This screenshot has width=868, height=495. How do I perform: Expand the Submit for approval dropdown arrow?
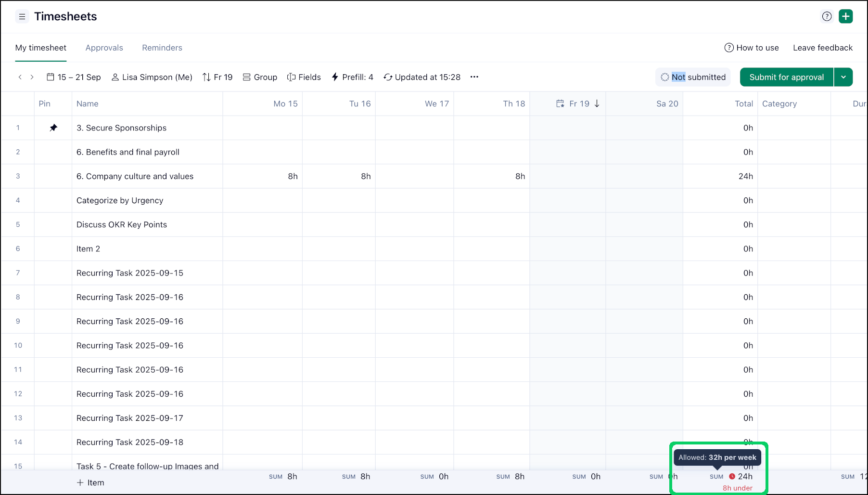[843, 77]
